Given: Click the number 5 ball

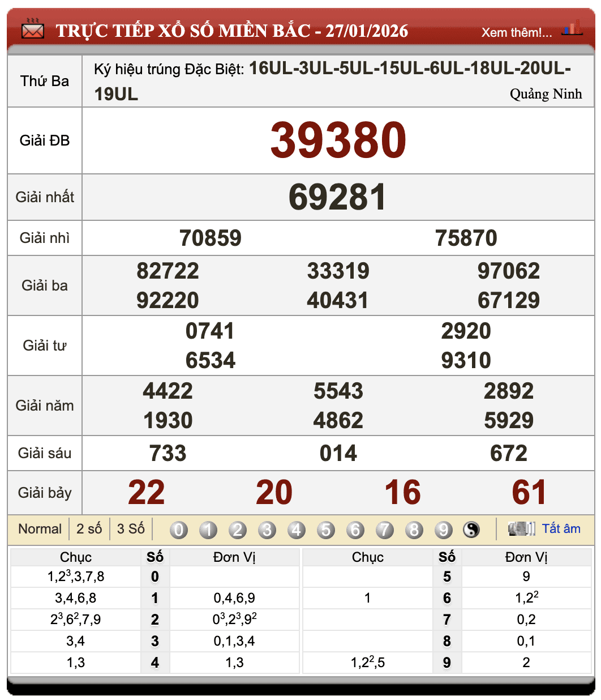Looking at the screenshot, I should (x=326, y=530).
